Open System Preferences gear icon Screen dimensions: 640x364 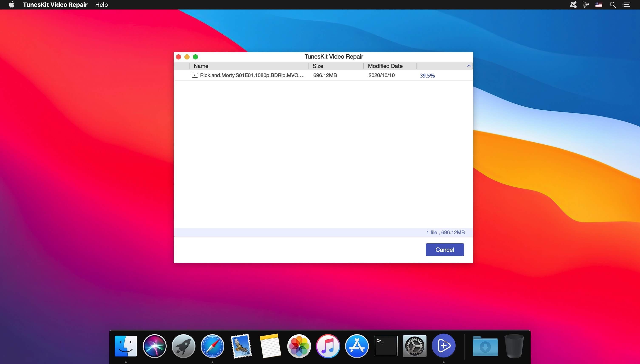point(414,346)
